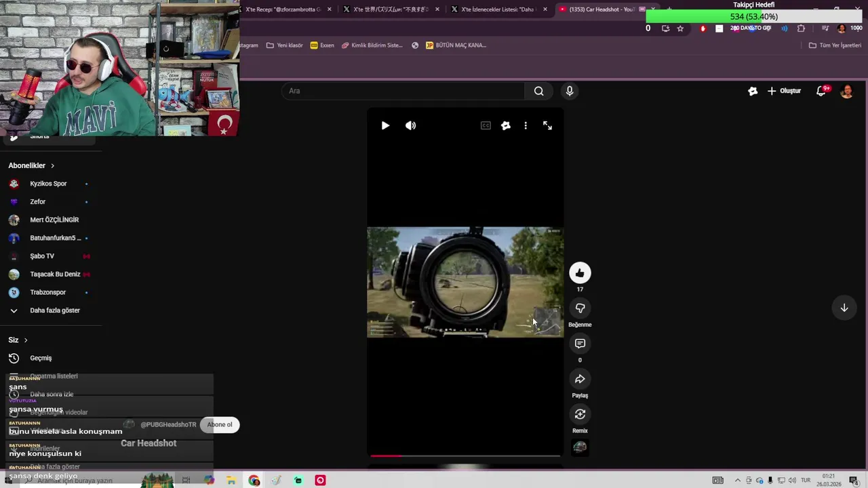Open Windows notification center
This screenshot has width=868, height=488.
(x=854, y=481)
